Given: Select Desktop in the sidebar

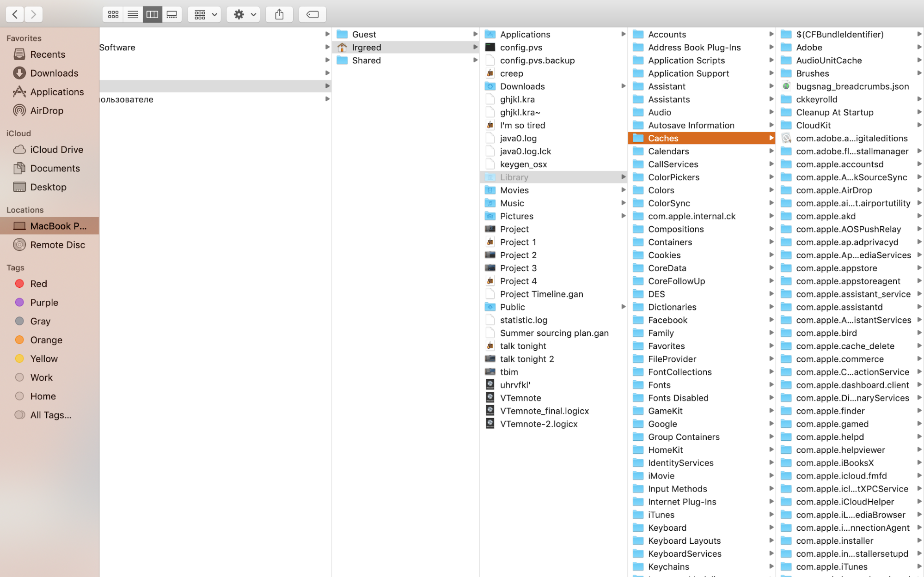Looking at the screenshot, I should [x=49, y=187].
